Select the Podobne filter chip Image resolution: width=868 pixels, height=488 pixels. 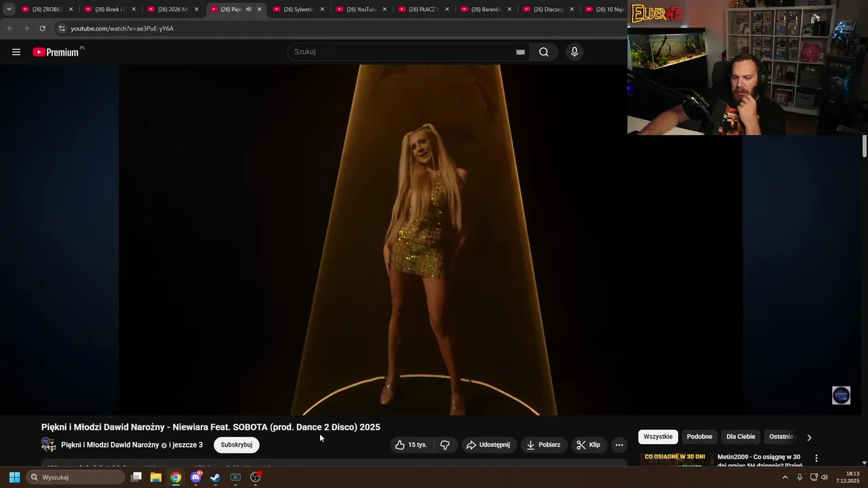699,436
